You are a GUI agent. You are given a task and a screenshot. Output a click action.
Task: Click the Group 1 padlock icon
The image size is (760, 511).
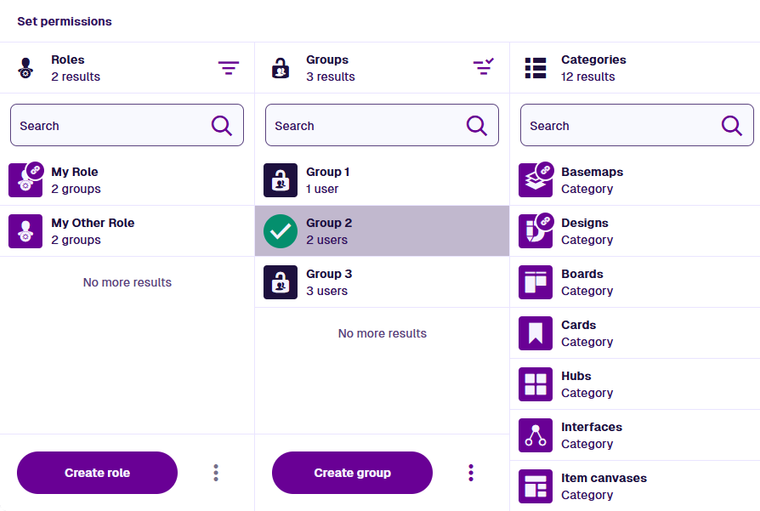coord(280,180)
